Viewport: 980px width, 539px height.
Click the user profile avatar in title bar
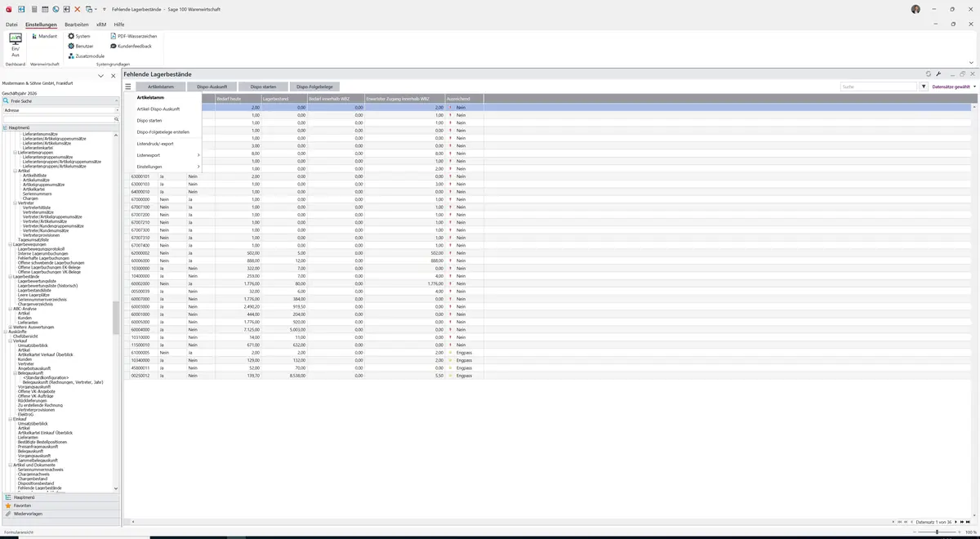915,9
